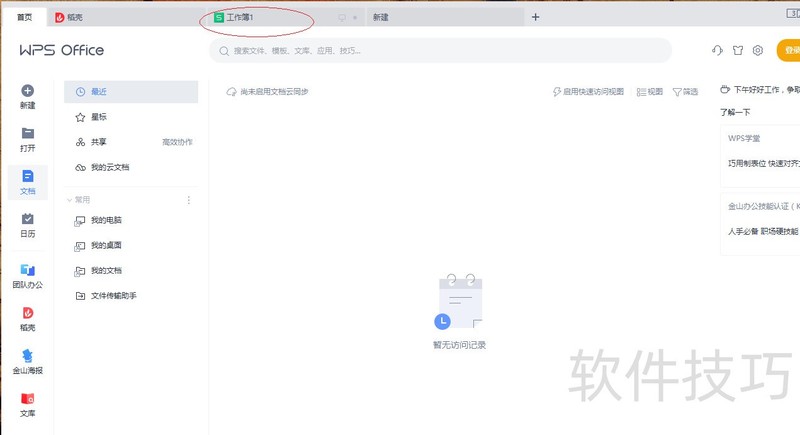The image size is (800, 435).
Task: Click the 了解一下 heading
Action: click(735, 112)
